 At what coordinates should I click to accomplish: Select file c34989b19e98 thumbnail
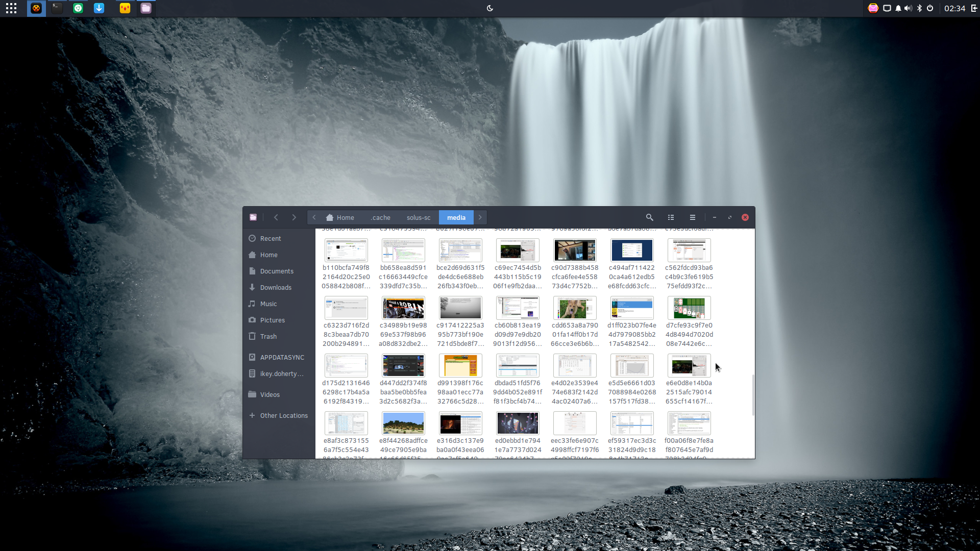[x=403, y=308]
